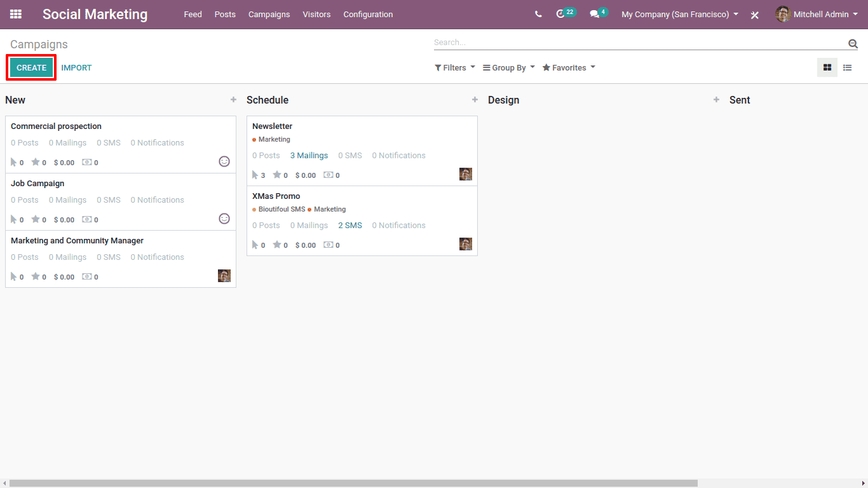Open the Job Campaign card title
This screenshot has height=488, width=868.
(x=37, y=183)
